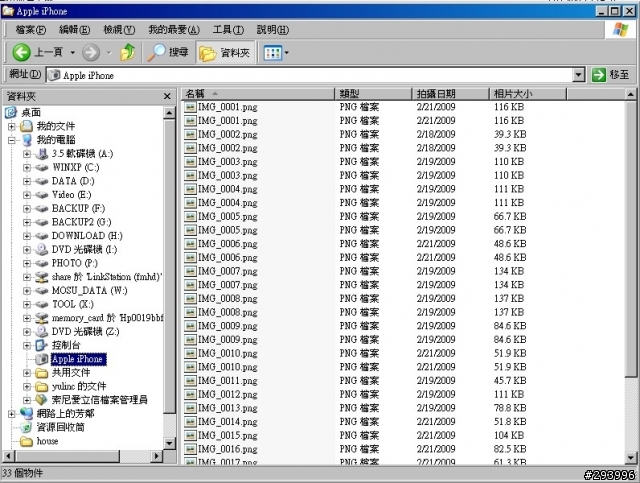The image size is (640, 483).
Task: Select the Video (E:) drive icon
Action: click(x=41, y=195)
